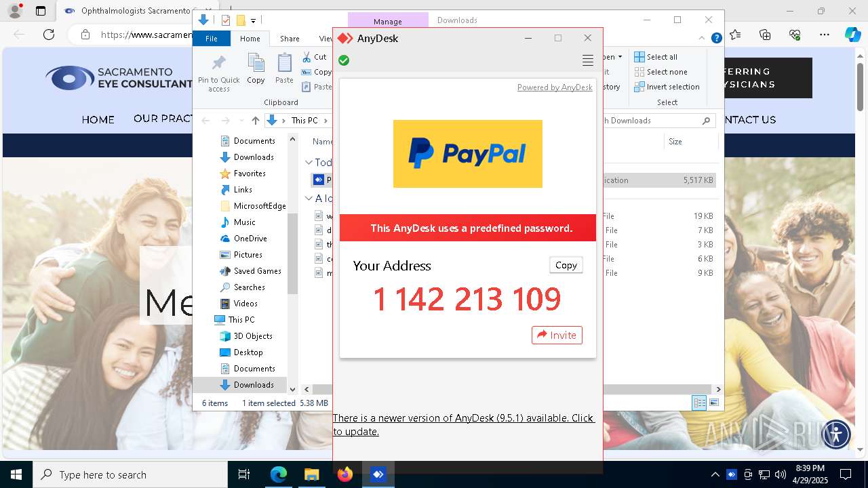Switch to the Share ribbon tab
868x488 pixels.
click(290, 39)
